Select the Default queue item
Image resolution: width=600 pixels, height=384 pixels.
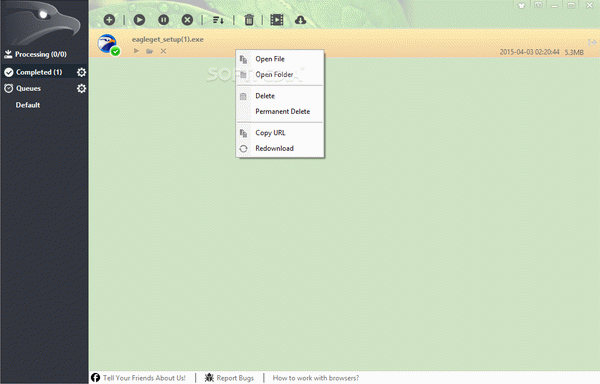click(x=28, y=105)
